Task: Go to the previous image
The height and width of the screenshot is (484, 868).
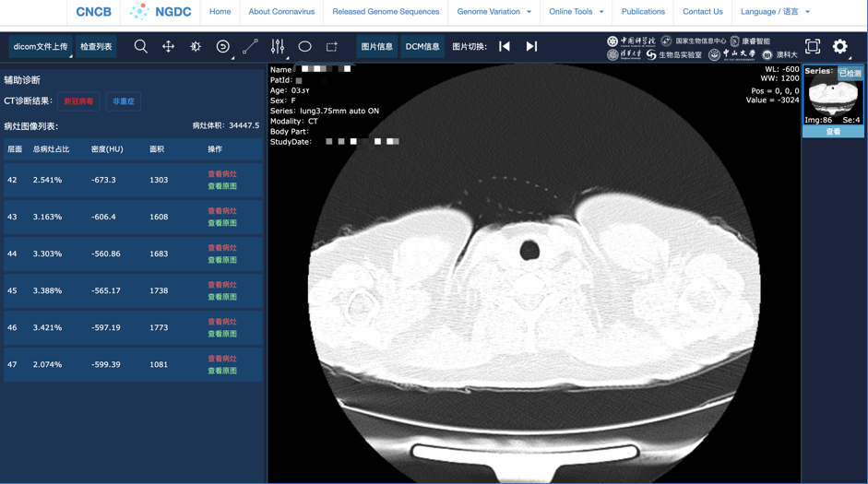Action: click(x=505, y=46)
